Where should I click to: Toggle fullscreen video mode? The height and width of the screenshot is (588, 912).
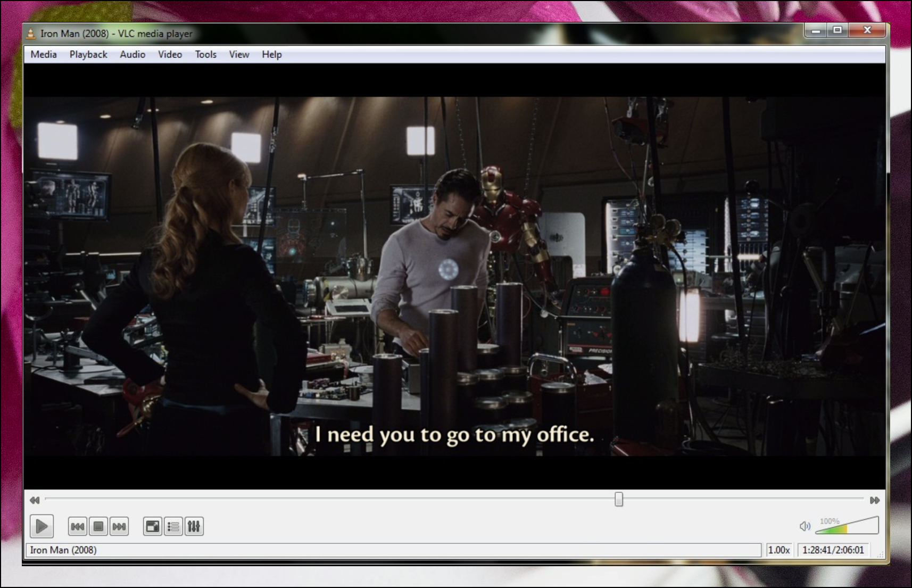[x=153, y=527]
